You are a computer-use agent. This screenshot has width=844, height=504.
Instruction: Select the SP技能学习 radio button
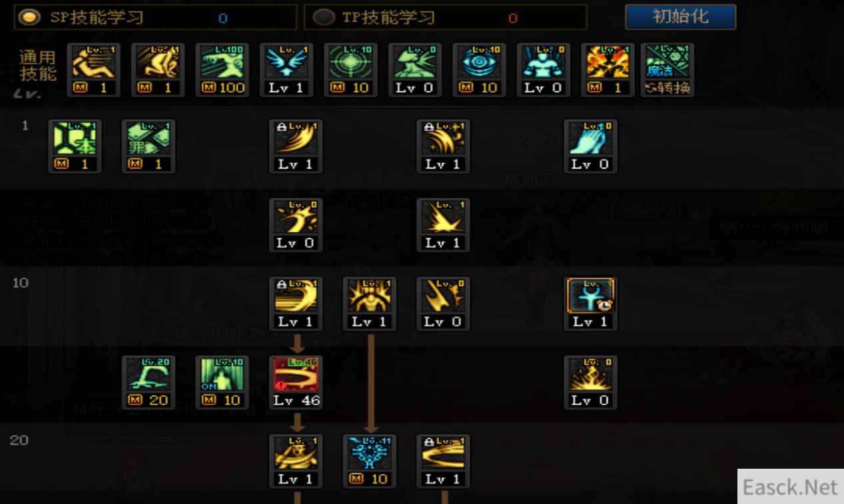pos(29,18)
